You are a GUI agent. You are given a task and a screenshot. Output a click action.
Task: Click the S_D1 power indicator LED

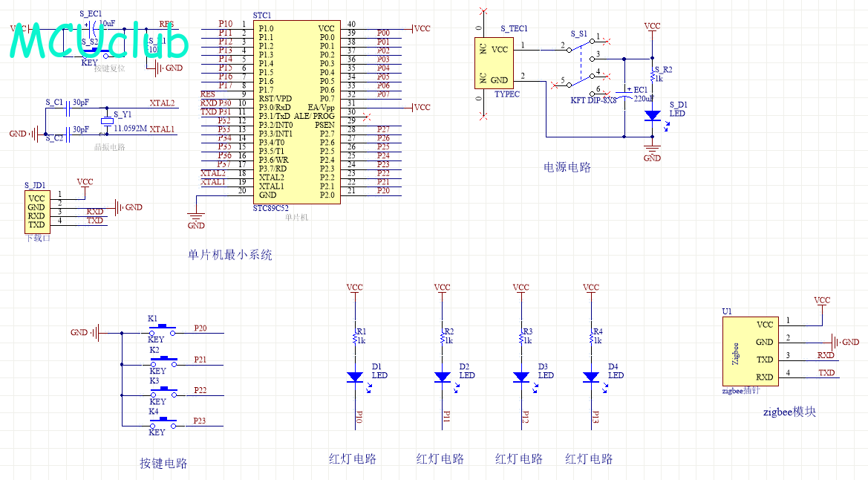[652, 116]
